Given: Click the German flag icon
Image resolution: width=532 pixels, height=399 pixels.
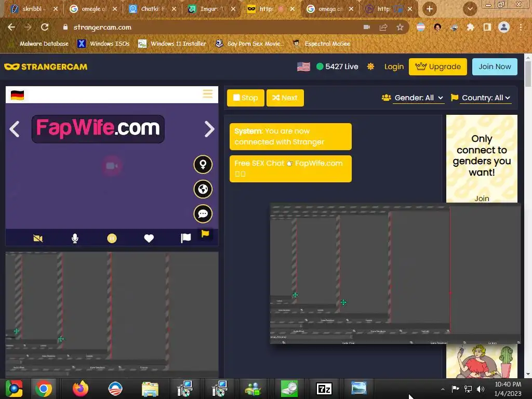Looking at the screenshot, I should coord(17,96).
